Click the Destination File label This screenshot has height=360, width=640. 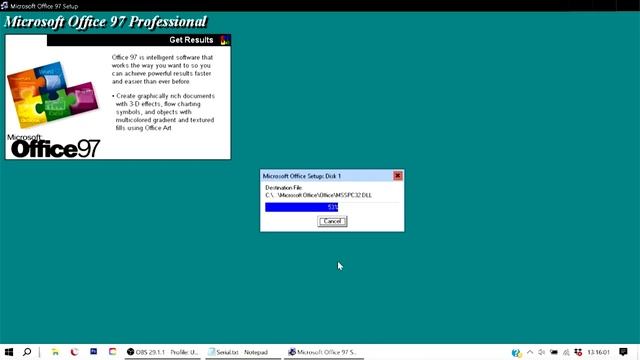[284, 188]
